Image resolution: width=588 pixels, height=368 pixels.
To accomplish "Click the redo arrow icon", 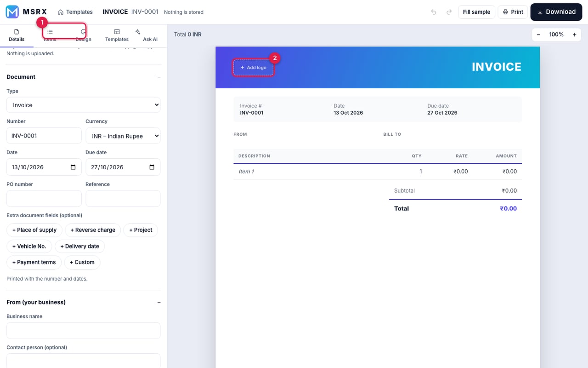I will coord(449,12).
